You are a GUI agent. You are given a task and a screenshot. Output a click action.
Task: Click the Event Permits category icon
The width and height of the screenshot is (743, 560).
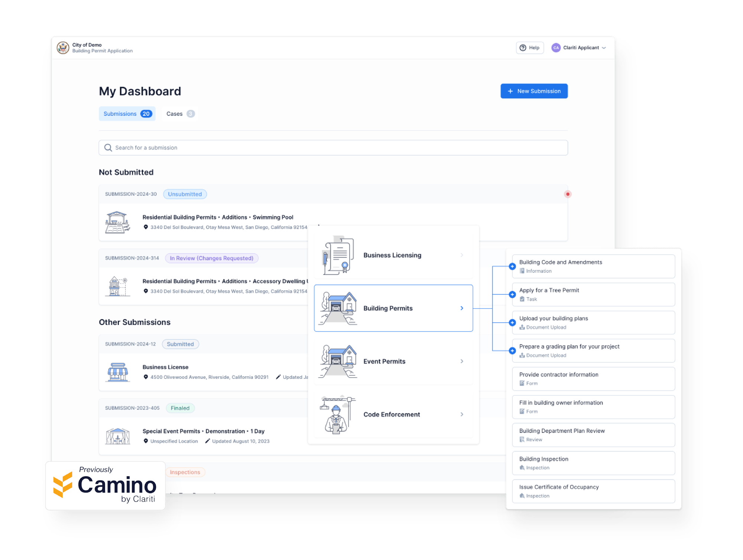point(338,361)
